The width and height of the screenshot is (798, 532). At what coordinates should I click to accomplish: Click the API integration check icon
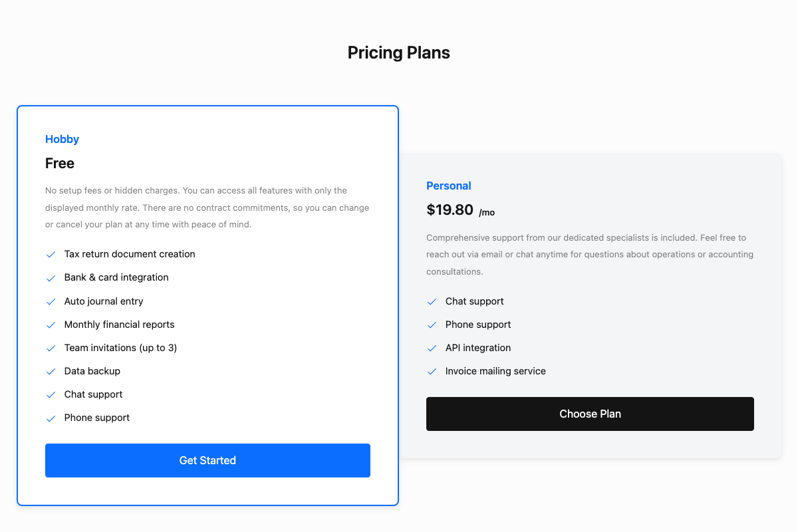(431, 348)
